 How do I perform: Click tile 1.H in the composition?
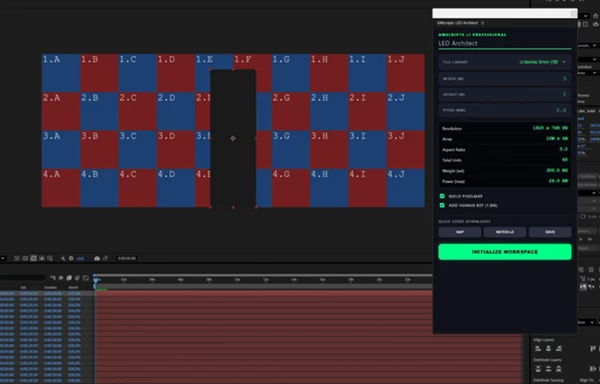pyautogui.click(x=329, y=73)
